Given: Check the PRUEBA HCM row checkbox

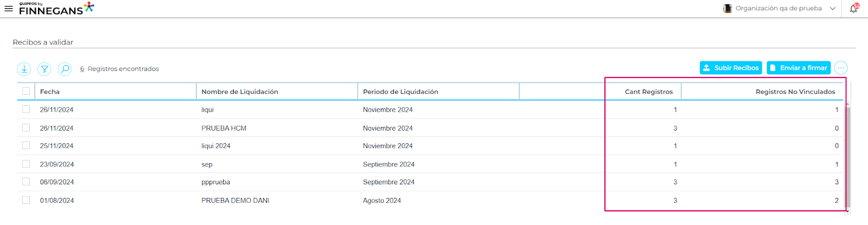Looking at the screenshot, I should click(26, 128).
